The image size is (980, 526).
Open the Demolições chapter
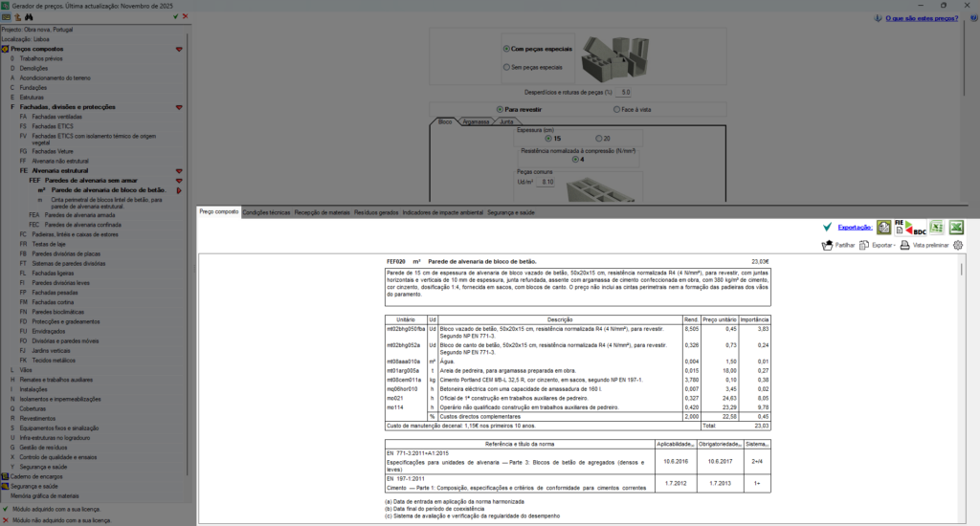click(x=33, y=68)
